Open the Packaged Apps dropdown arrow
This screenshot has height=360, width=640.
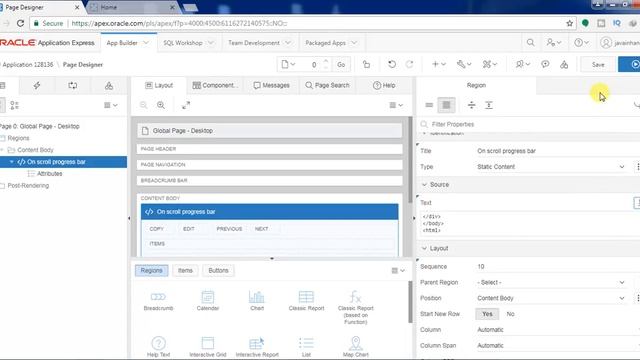click(354, 43)
